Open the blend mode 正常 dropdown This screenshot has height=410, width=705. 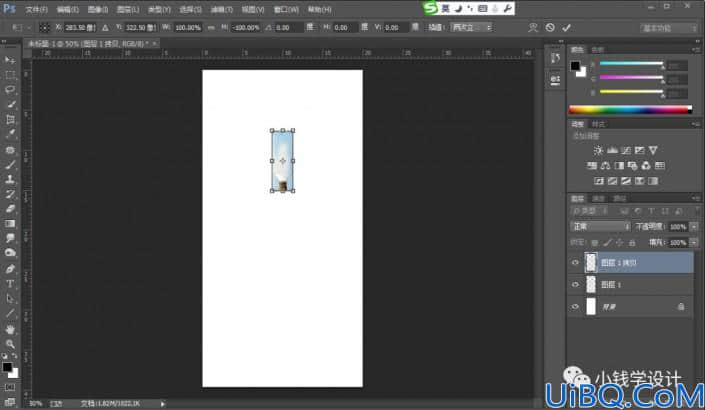pyautogui.click(x=600, y=227)
